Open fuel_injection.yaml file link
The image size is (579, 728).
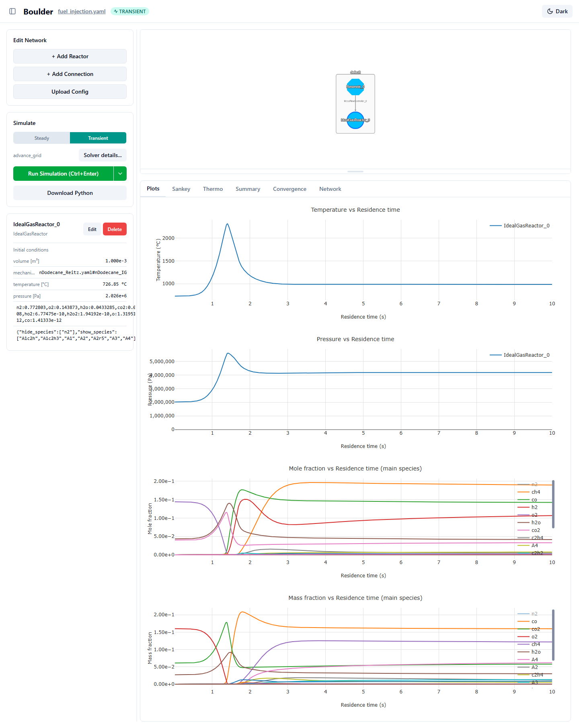(82, 11)
